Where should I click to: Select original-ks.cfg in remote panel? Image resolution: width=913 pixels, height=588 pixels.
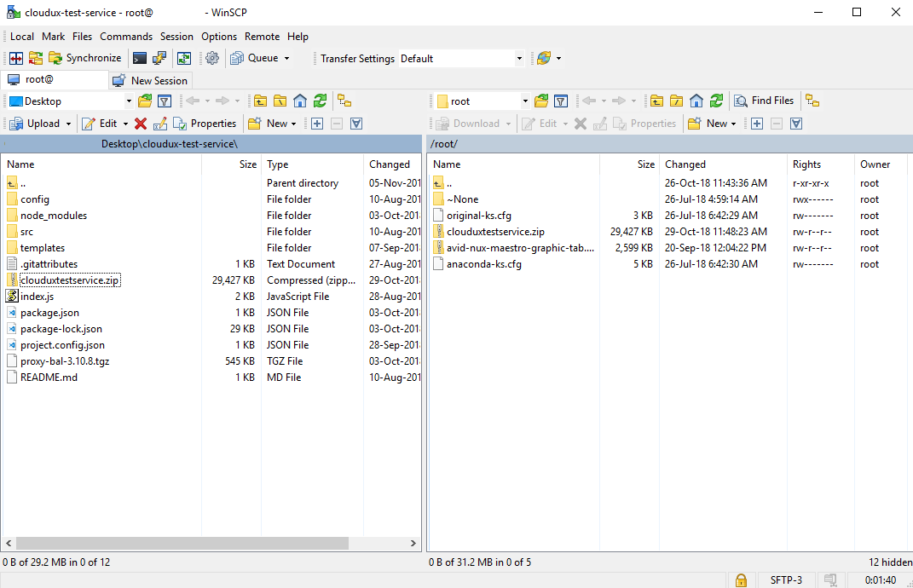tap(478, 216)
